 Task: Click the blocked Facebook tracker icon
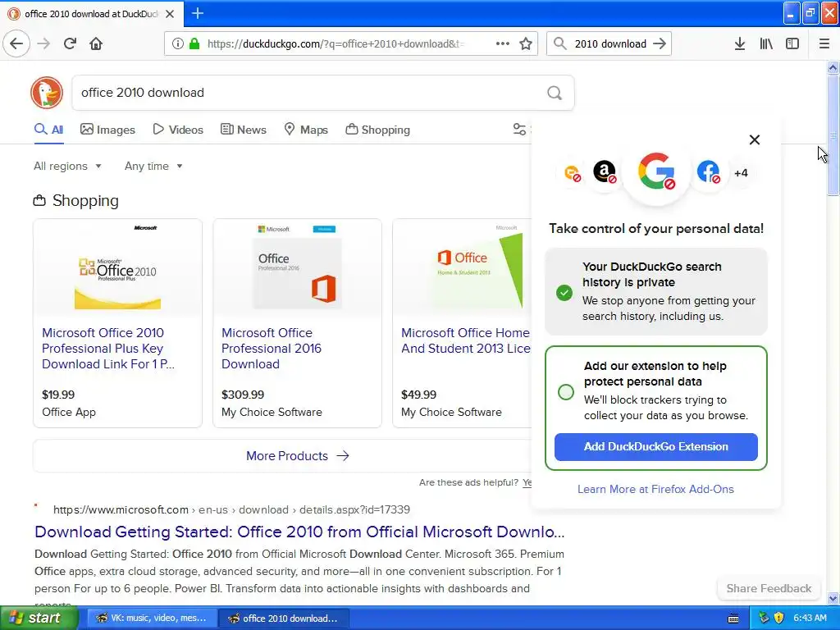708,172
